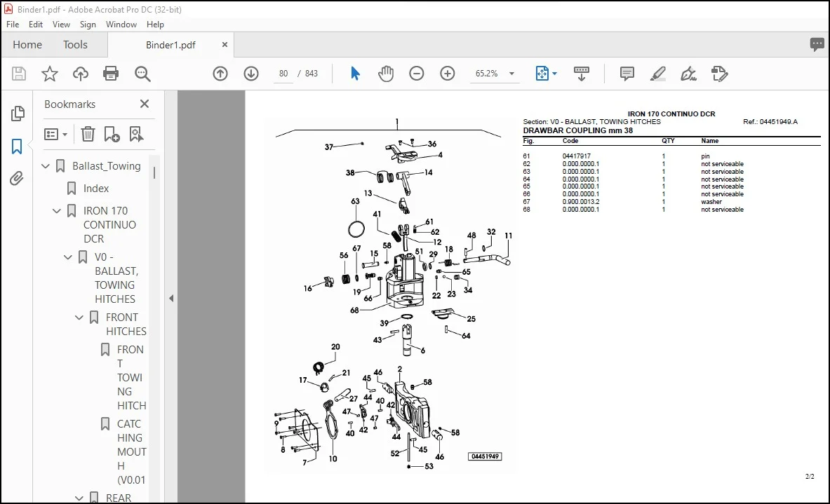Image resolution: width=830 pixels, height=504 pixels.
Task: Add file to starred favorites
Action: pyautogui.click(x=50, y=74)
